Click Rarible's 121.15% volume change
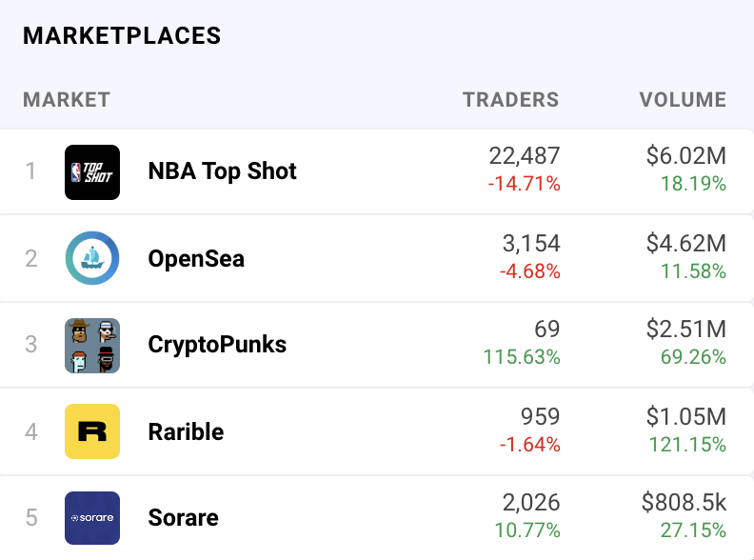Screen dimensions: 754x560 687,445
